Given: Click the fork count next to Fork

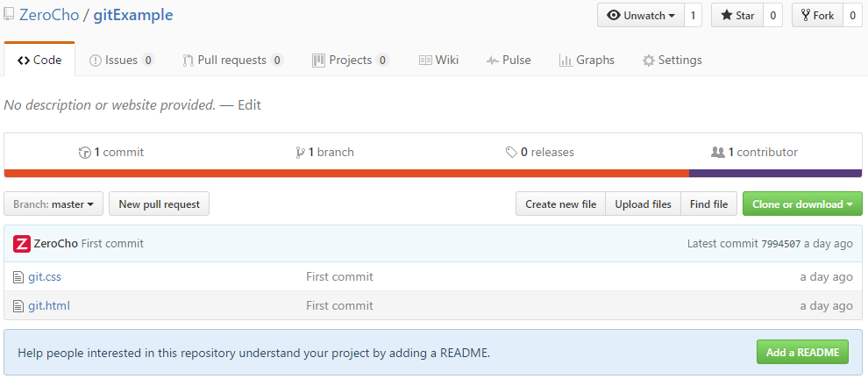Looking at the screenshot, I should coord(852,16).
